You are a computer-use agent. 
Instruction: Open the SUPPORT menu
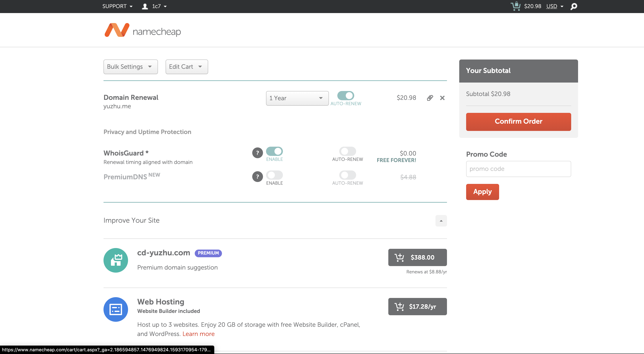(x=117, y=6)
